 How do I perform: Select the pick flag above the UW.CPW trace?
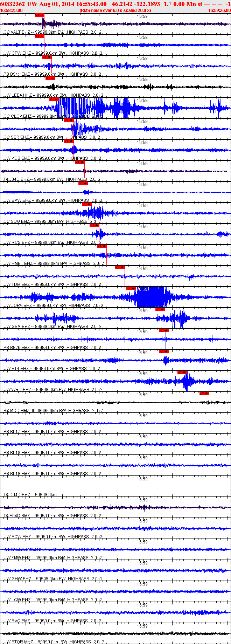40,36
